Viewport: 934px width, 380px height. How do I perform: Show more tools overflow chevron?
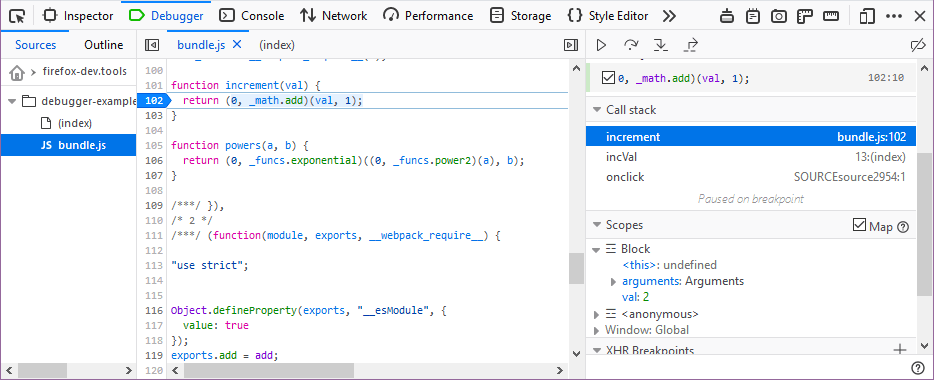point(669,16)
